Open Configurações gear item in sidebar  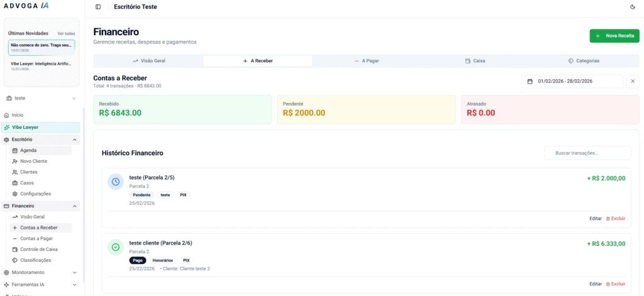click(x=35, y=194)
